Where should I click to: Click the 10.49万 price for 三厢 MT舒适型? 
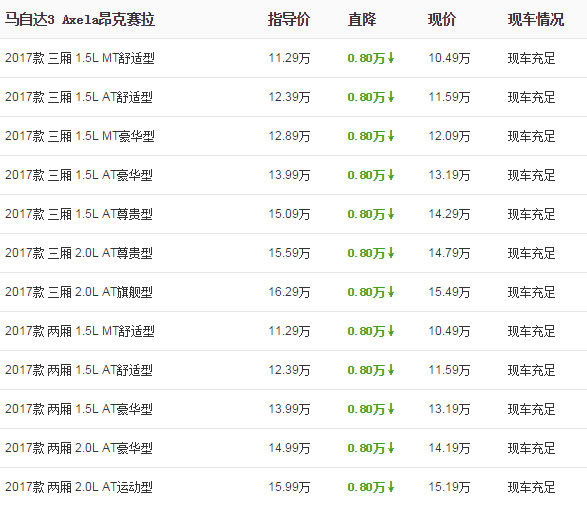(x=449, y=58)
